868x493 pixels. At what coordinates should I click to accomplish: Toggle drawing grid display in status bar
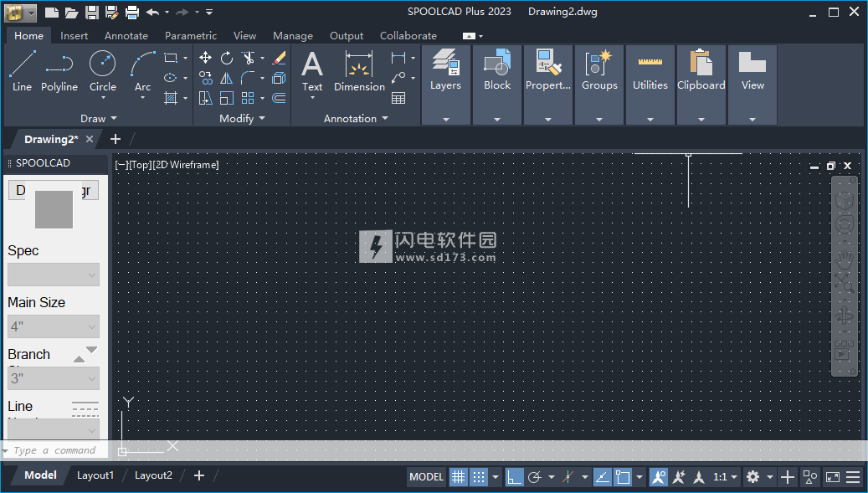[459, 476]
